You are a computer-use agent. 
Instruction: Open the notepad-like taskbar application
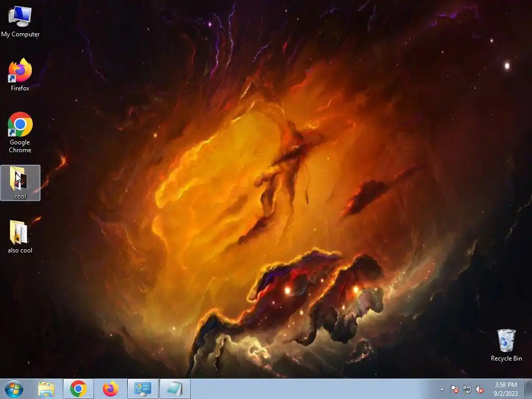pyautogui.click(x=175, y=389)
